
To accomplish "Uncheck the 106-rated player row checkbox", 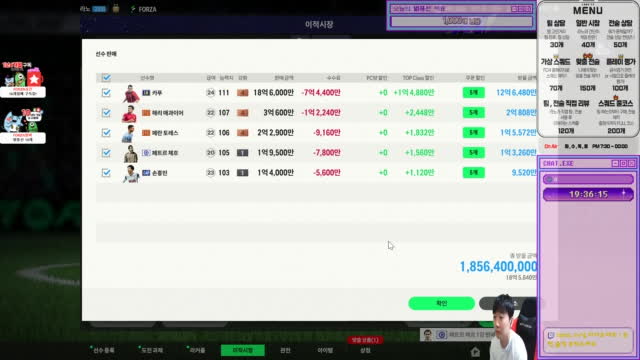I will (x=106, y=133).
